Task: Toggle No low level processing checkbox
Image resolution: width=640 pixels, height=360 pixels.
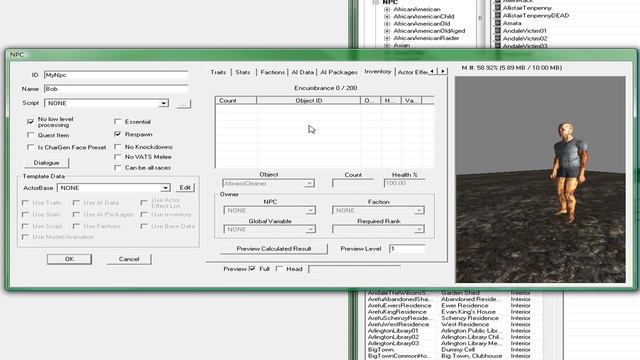Action: click(30, 122)
